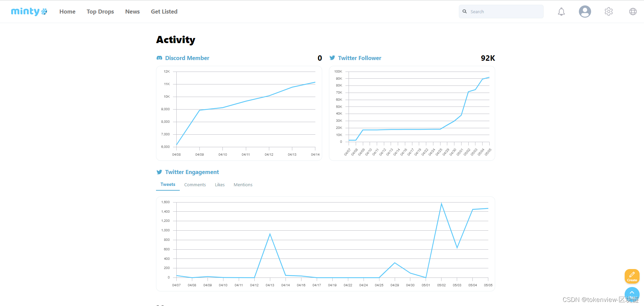Click the Twitter bird beside Twitter Engagement
The height and width of the screenshot is (306, 644).
159,172
